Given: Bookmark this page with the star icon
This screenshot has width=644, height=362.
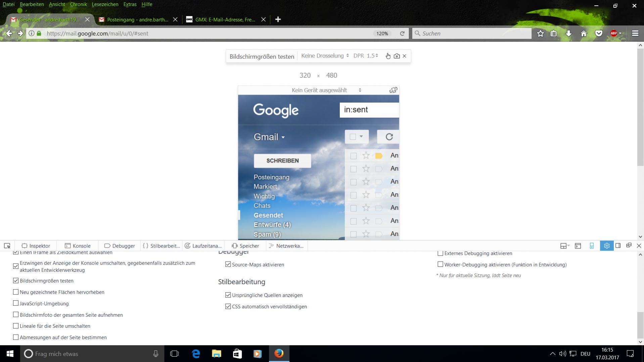Looking at the screenshot, I should (x=540, y=33).
